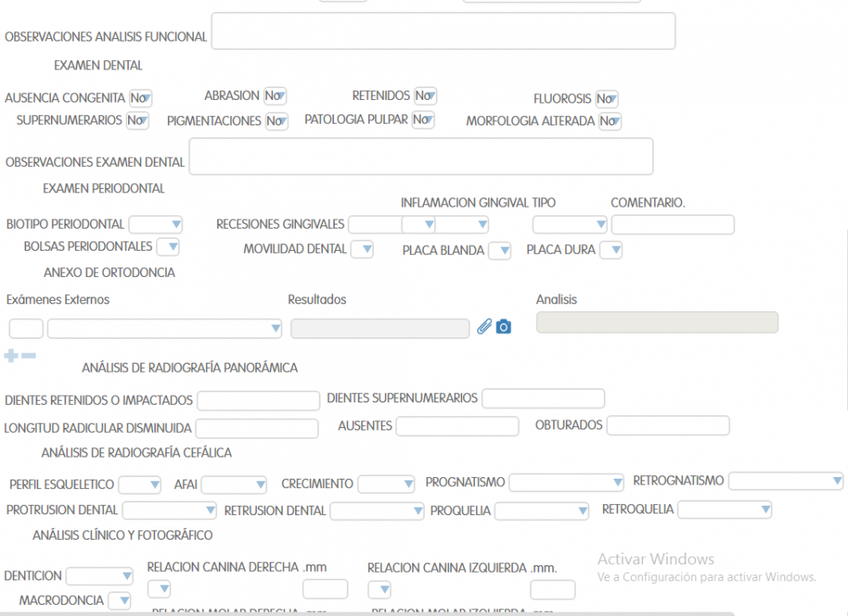This screenshot has height=616, width=848.
Task: Open the PATOLOGIA PULPAR dropdown
Action: (x=422, y=119)
